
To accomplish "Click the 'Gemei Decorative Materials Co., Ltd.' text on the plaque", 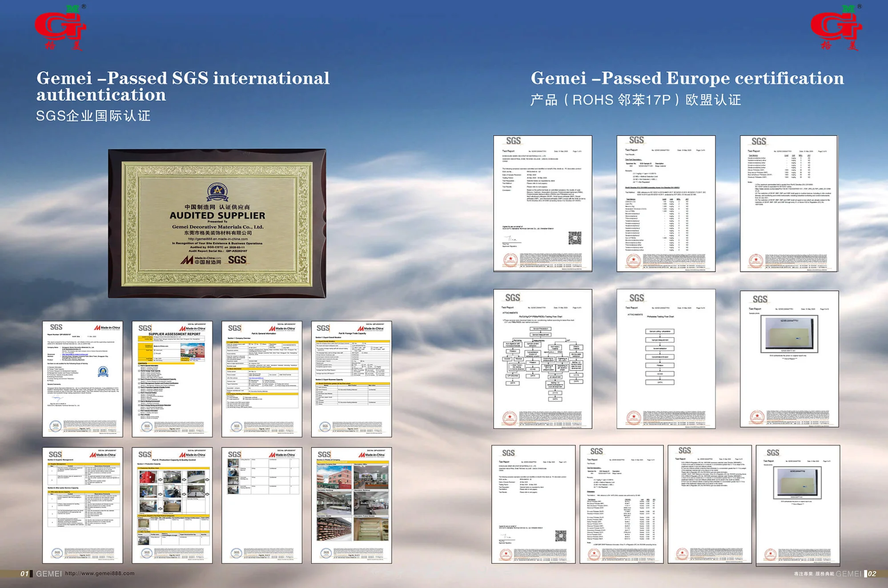I will pyautogui.click(x=218, y=227).
